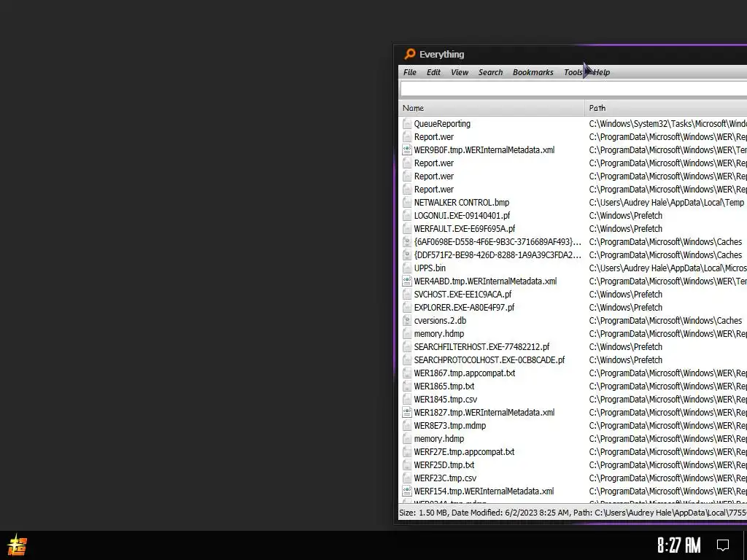
Task: Open the Bookmarks menu
Action: click(x=533, y=72)
